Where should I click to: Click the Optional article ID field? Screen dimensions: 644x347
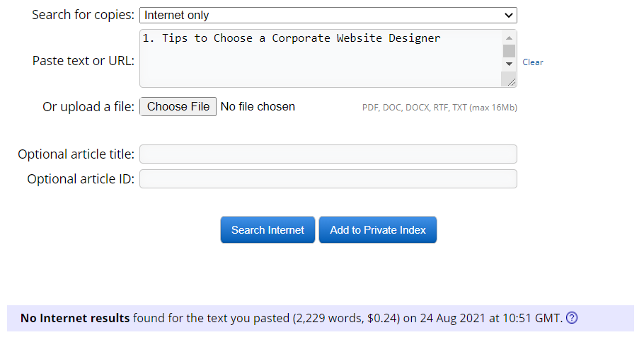(328, 179)
